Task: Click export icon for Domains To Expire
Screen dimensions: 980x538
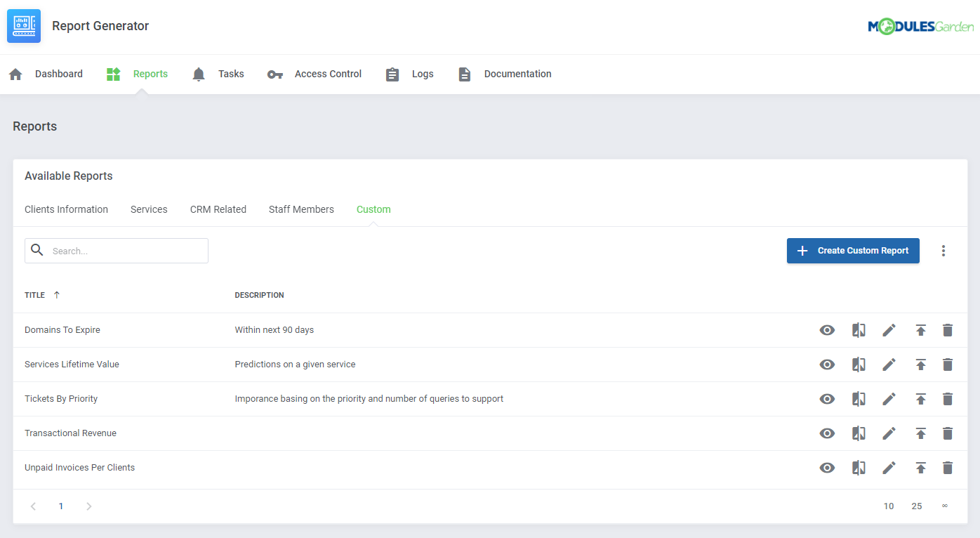Action: click(x=920, y=330)
